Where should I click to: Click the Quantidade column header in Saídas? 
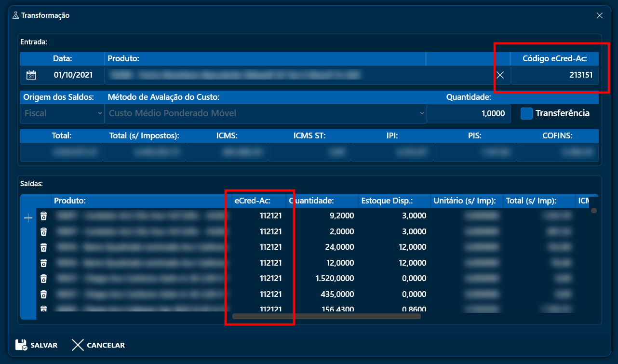tap(322, 201)
